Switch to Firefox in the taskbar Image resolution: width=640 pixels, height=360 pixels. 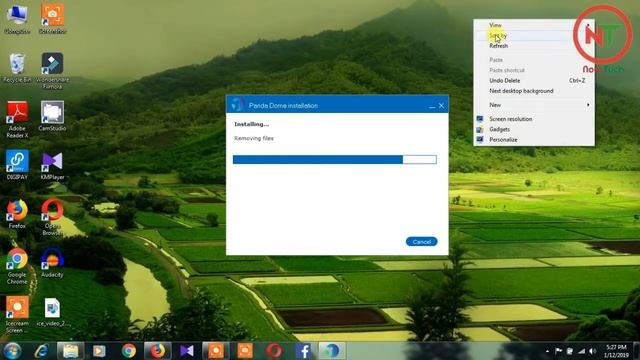click(x=158, y=351)
